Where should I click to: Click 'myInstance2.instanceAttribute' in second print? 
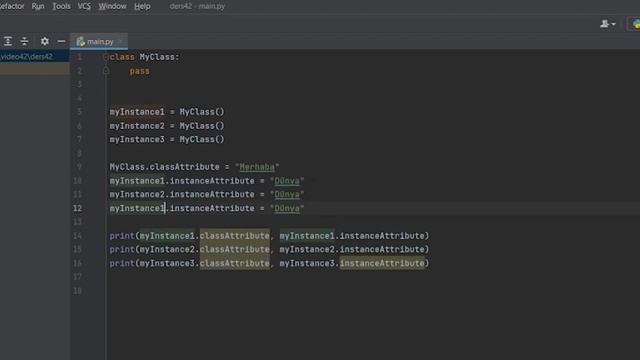[x=352, y=249]
